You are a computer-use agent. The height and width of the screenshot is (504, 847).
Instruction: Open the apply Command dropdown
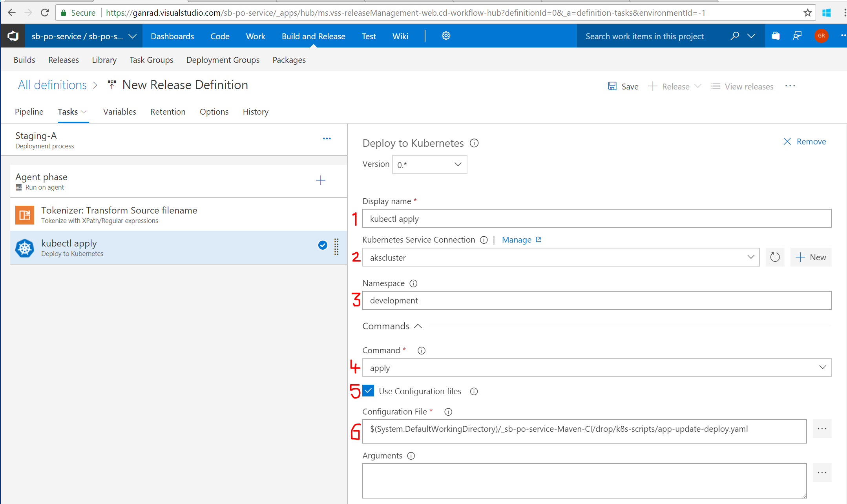coord(596,368)
